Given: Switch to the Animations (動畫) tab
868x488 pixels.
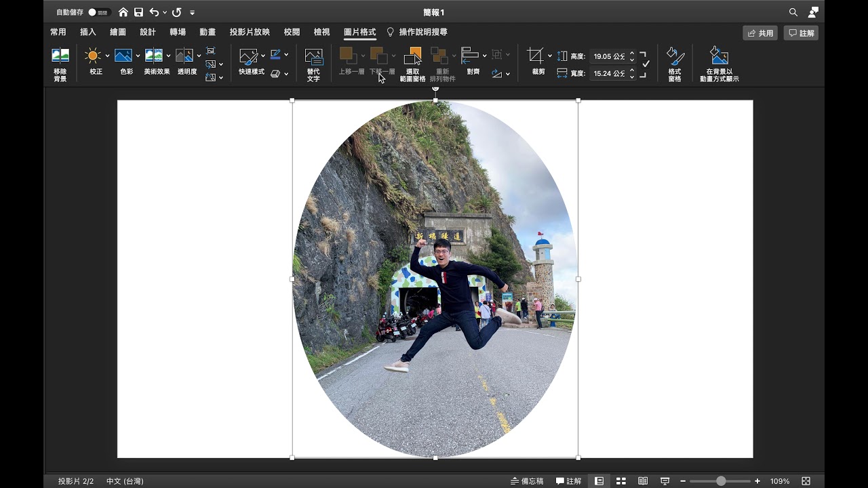Looking at the screenshot, I should 208,32.
